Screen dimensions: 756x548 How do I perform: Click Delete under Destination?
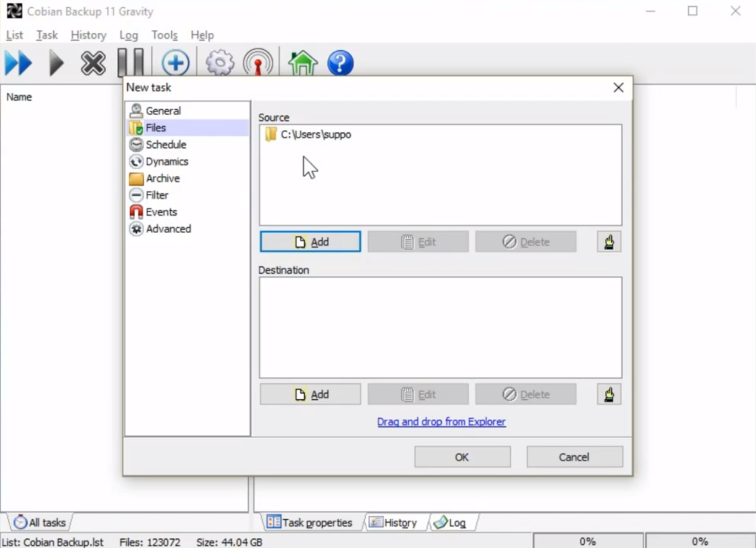526,395
